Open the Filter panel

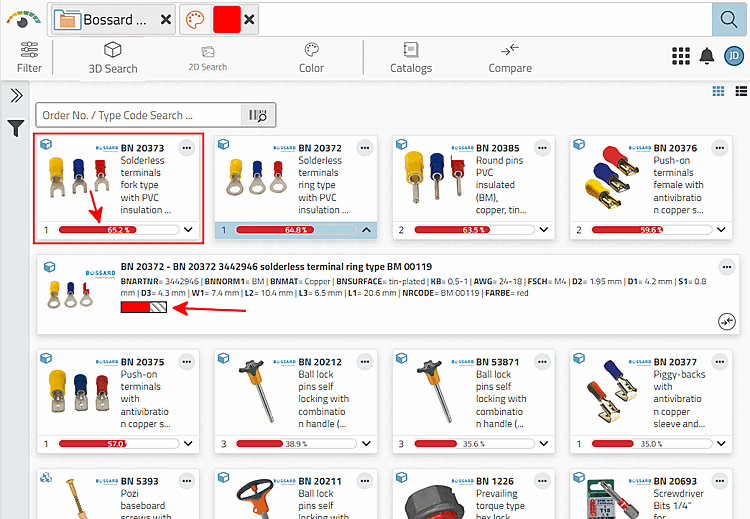(29, 57)
